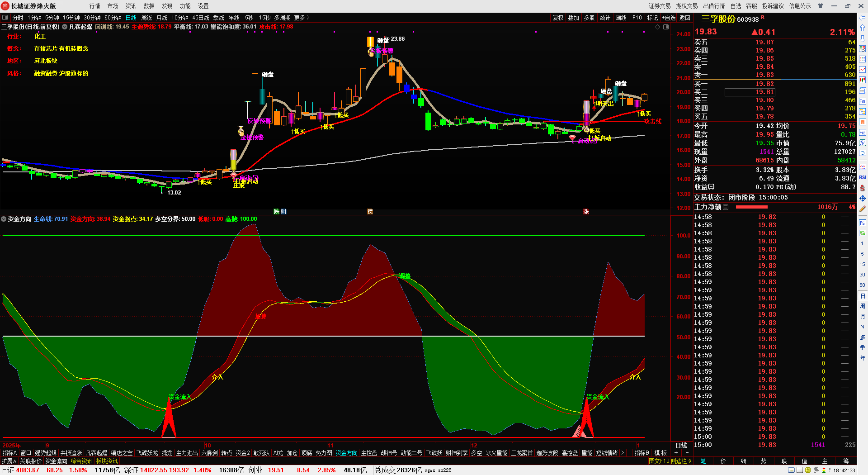Image resolution: width=868 pixels, height=475 pixels.
Task: Click the color grid table sidebar icon
Action: click(863, 59)
